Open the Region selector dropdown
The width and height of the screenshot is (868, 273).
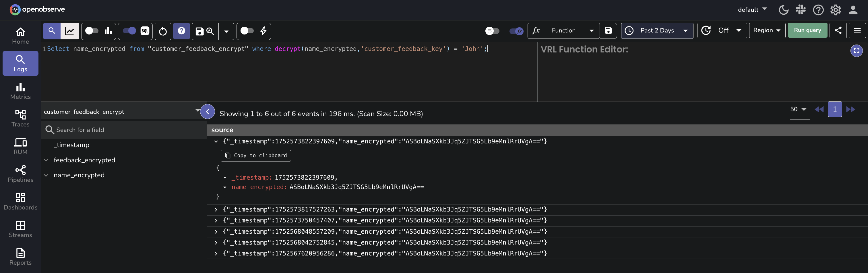click(x=767, y=30)
